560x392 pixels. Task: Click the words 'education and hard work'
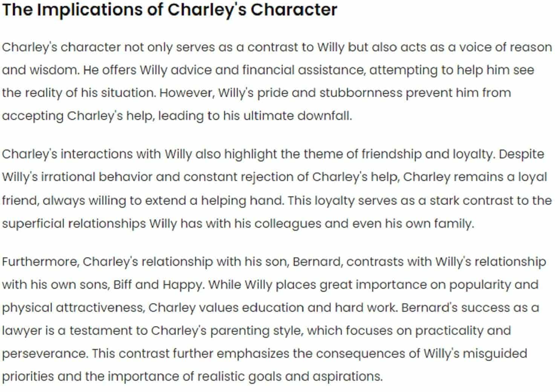pyautogui.click(x=319, y=308)
